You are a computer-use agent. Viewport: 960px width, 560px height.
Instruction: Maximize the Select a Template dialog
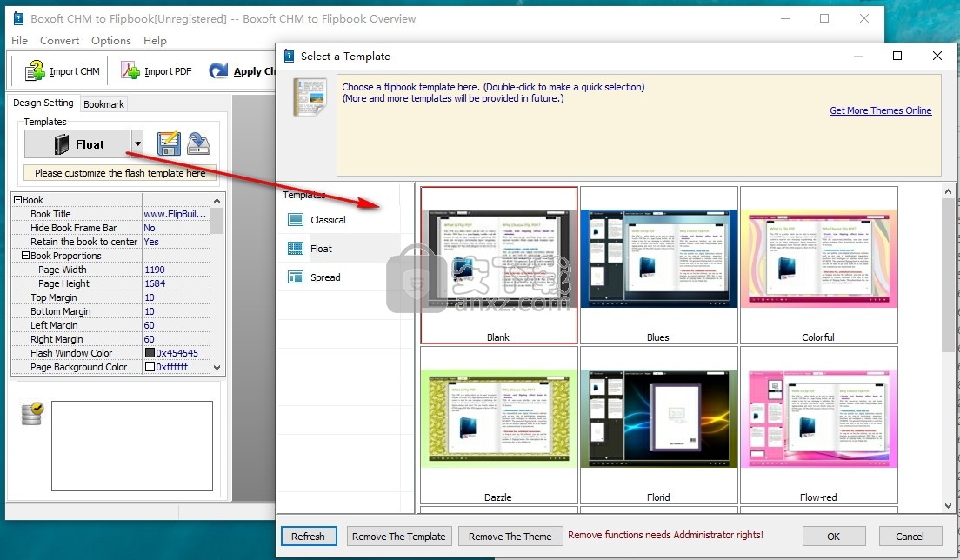[x=897, y=56]
